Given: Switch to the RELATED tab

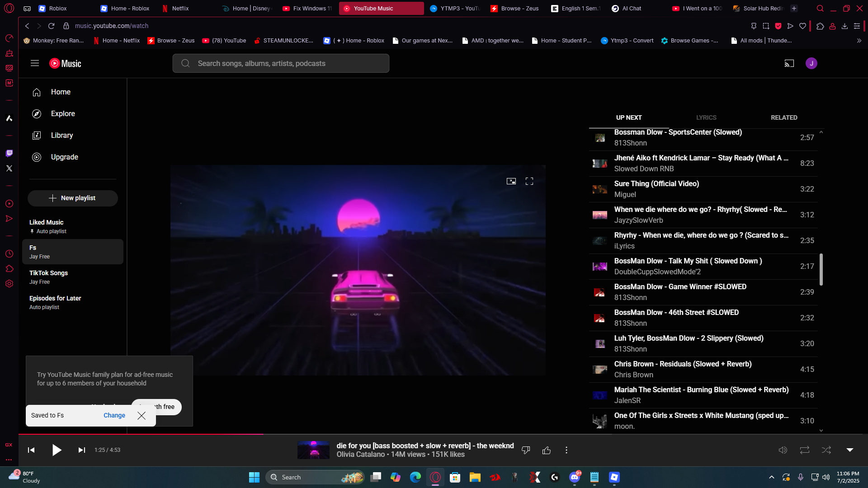Looking at the screenshot, I should pos(784,117).
